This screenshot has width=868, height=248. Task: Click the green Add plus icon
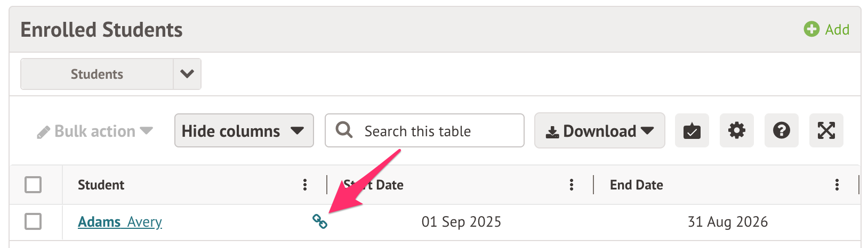[811, 29]
